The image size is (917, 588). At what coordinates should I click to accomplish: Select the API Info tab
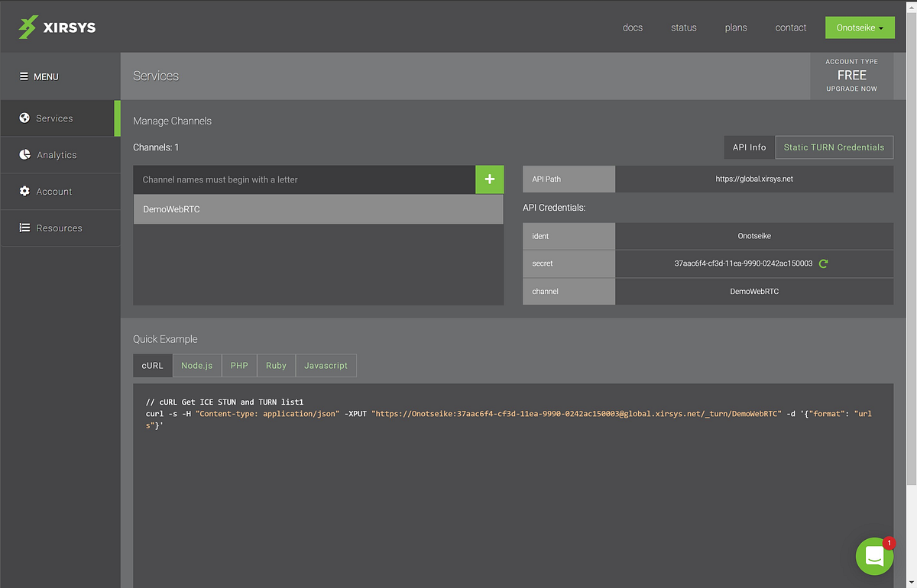(749, 147)
